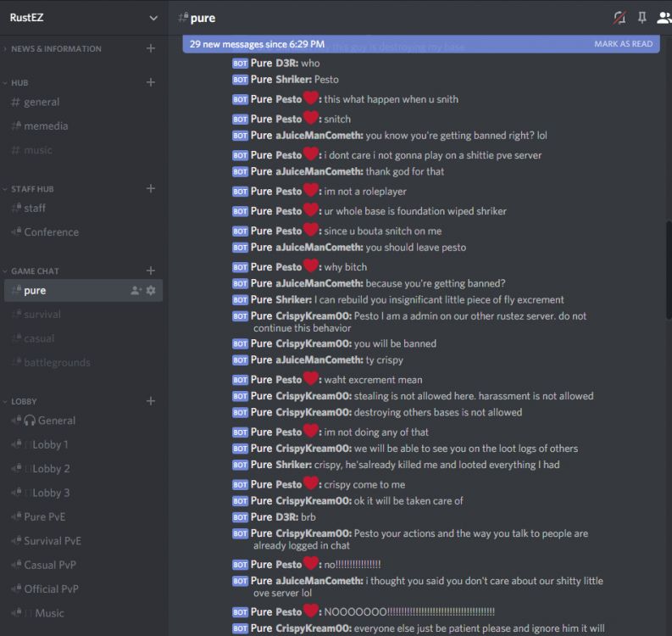This screenshot has height=636, width=672.
Task: Jump to the 29 new messages banner
Action: (x=257, y=44)
